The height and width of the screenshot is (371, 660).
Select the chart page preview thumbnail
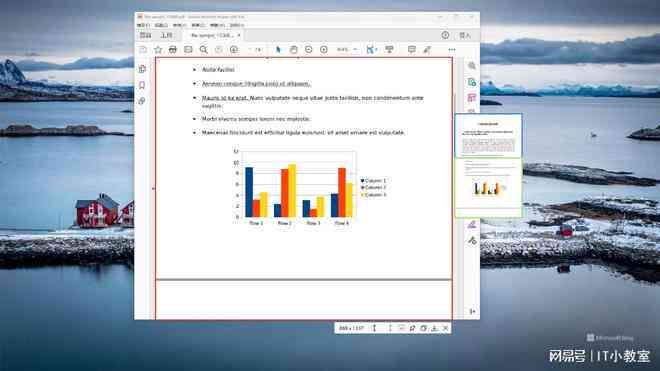[488, 187]
